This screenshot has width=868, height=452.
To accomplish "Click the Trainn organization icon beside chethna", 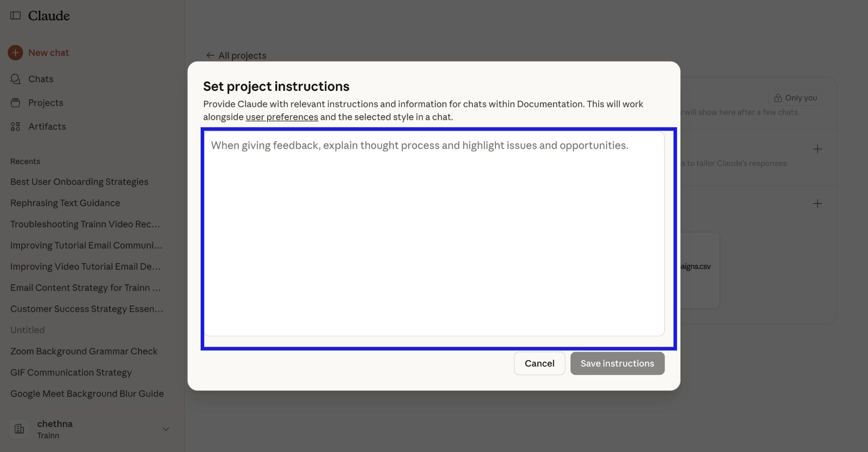I will [19, 429].
